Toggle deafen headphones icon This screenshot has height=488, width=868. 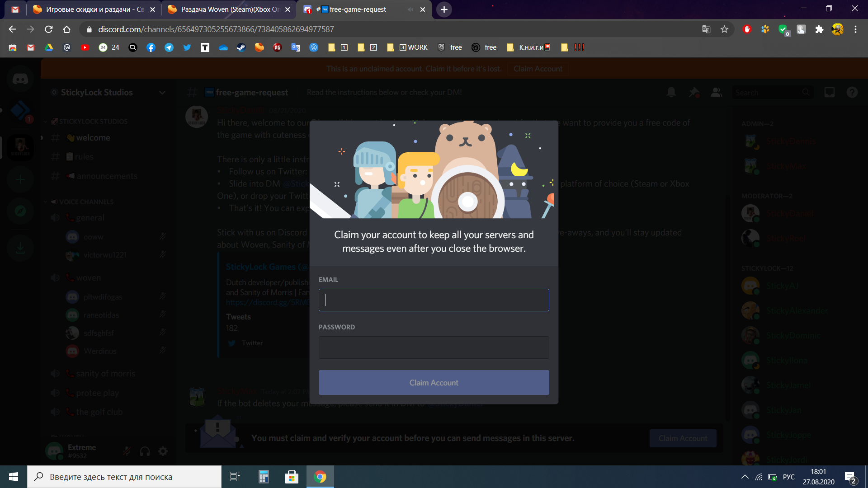point(145,451)
